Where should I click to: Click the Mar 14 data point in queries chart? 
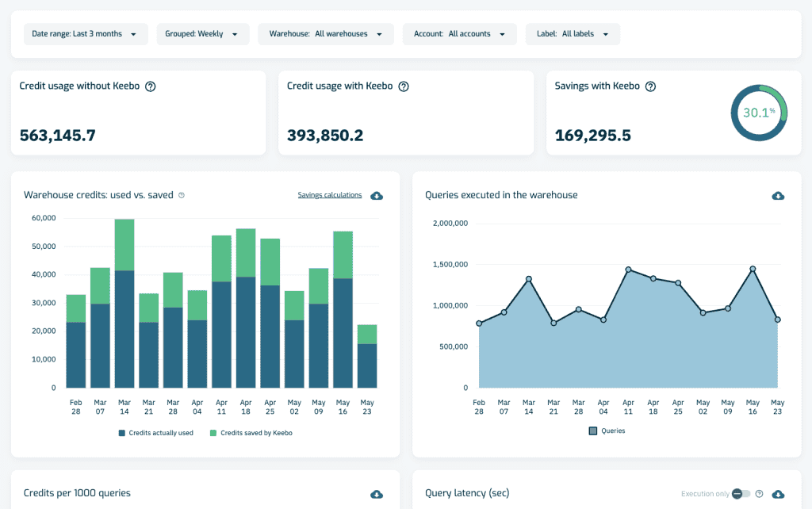[529, 279]
